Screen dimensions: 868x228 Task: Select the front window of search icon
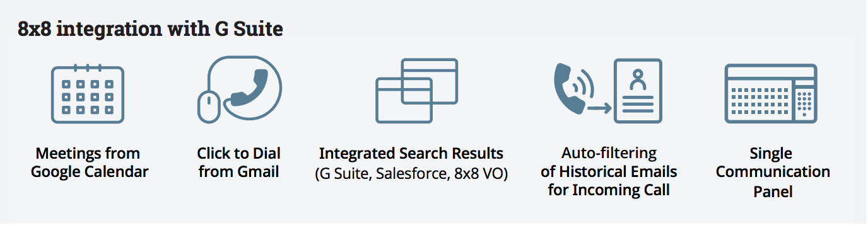click(404, 100)
